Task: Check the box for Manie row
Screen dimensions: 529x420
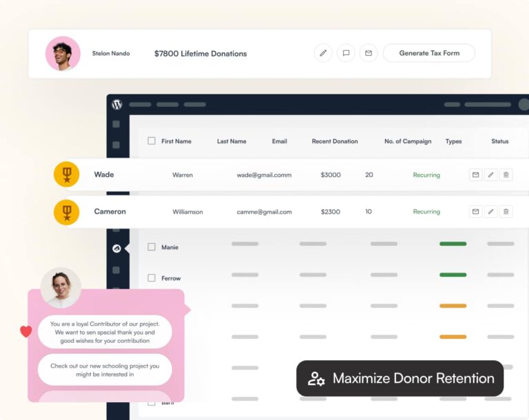Action: coord(152,246)
